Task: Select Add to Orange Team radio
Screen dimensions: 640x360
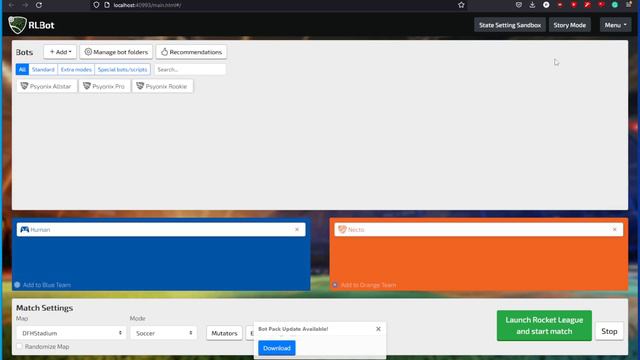Action: click(x=335, y=285)
